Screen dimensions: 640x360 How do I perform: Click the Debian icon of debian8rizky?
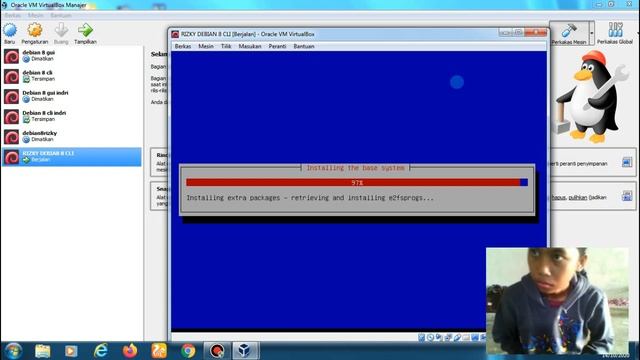coord(11,137)
